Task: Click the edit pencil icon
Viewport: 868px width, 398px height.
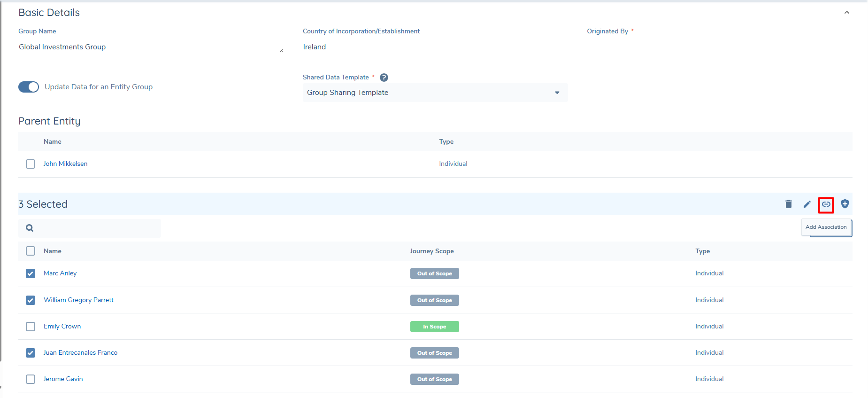Action: [807, 204]
